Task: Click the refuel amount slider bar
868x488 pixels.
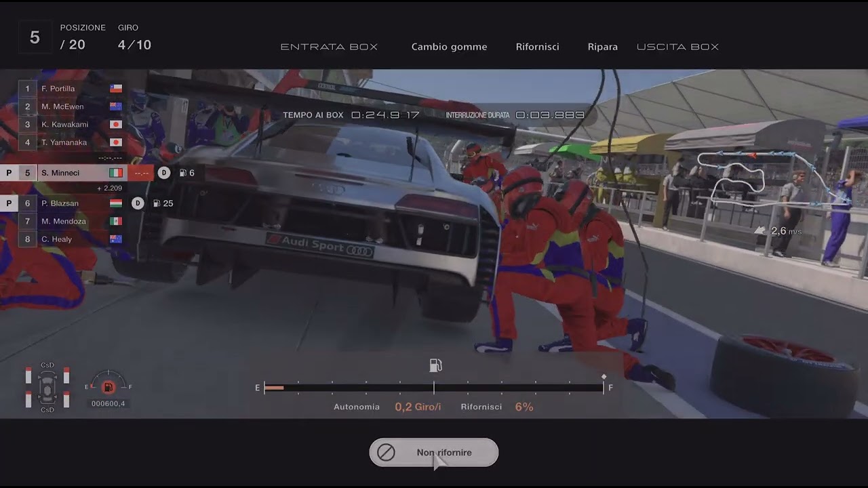Action: pyautogui.click(x=434, y=388)
